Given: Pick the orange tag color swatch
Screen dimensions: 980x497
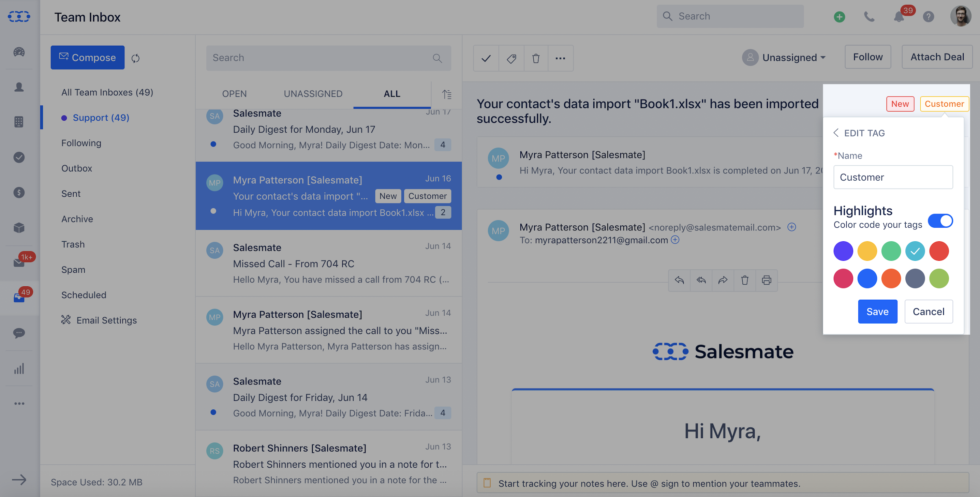Looking at the screenshot, I should pyautogui.click(x=891, y=278).
